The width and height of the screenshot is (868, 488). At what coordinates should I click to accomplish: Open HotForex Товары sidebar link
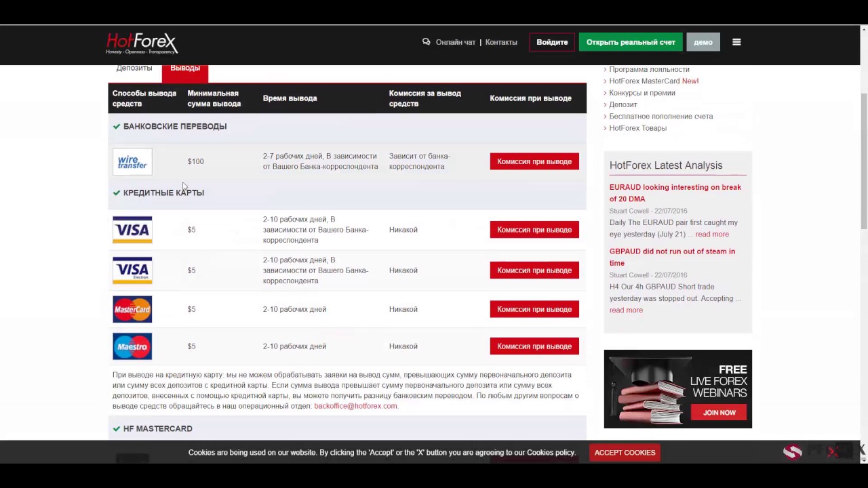pyautogui.click(x=638, y=128)
